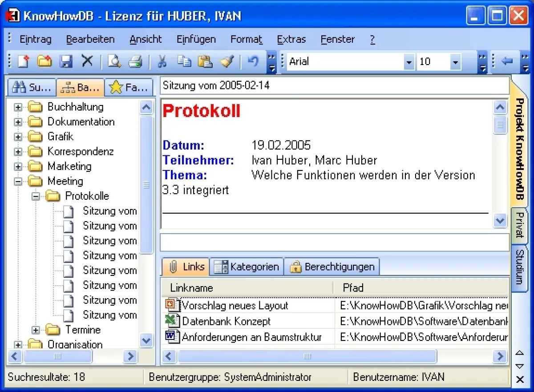Click the Delete X toolbar icon
Screen dimensions: 534x392
(x=87, y=61)
